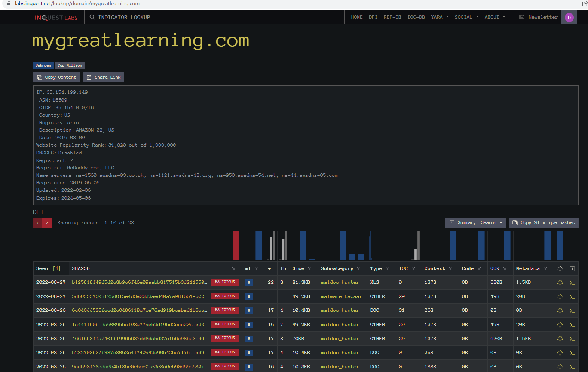
Task: Click the Unknown tag
Action: point(43,65)
